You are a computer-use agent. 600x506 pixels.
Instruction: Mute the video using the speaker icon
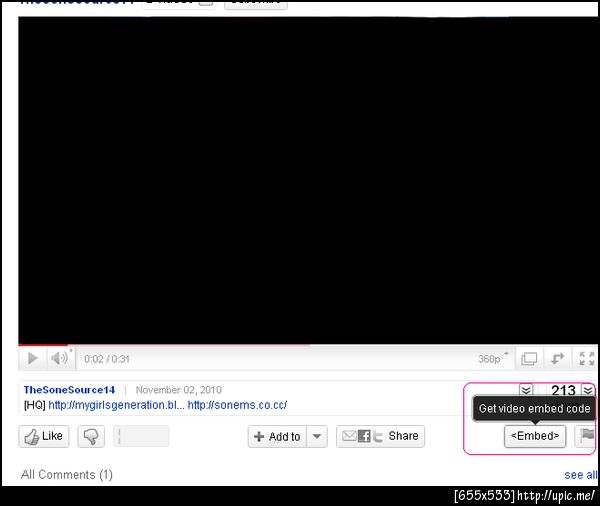click(x=60, y=359)
